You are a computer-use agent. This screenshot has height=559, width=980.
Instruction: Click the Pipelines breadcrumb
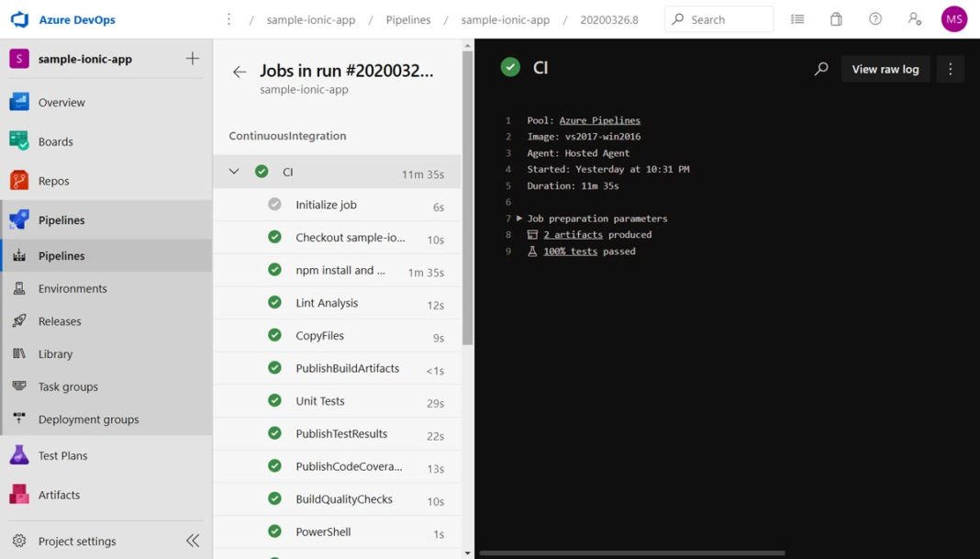[x=407, y=18]
